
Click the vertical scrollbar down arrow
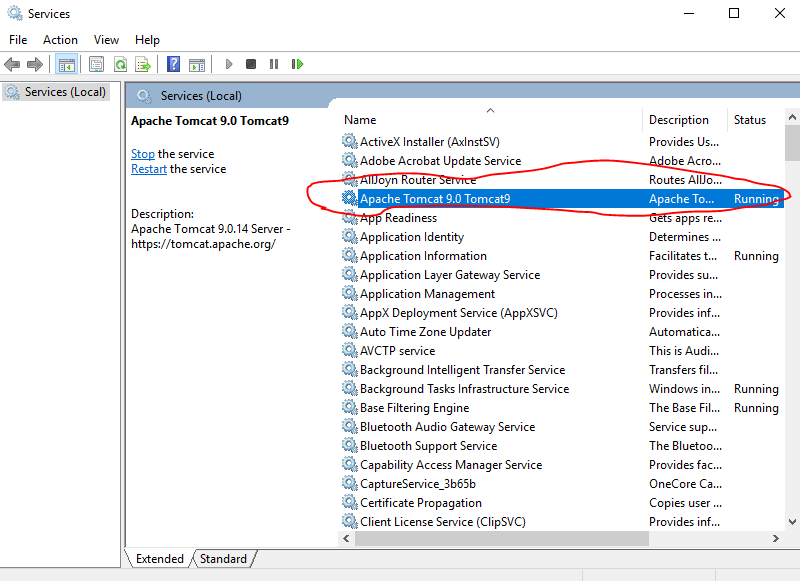point(792,521)
